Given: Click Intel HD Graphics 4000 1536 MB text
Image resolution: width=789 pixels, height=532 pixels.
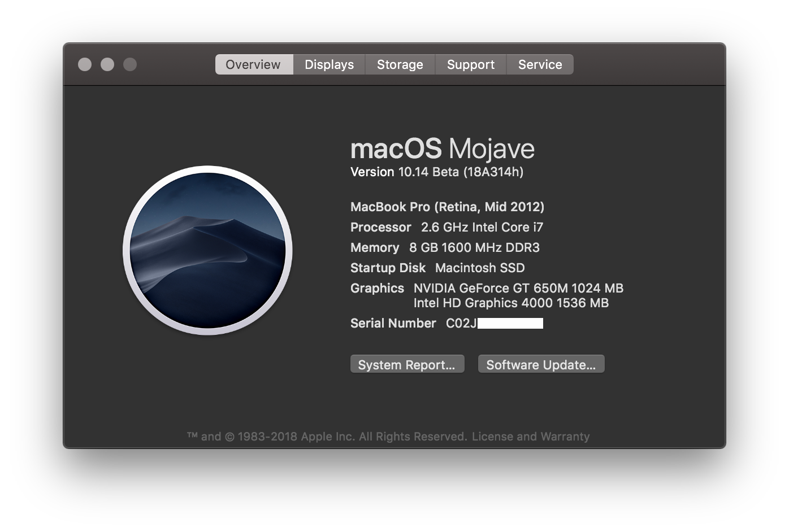Looking at the screenshot, I should pos(511,303).
